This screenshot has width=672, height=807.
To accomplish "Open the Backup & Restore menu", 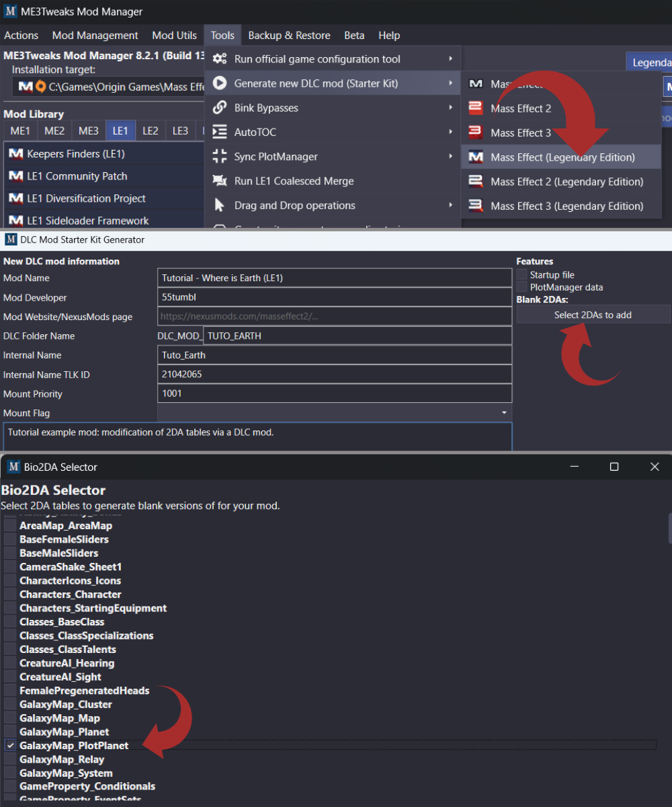I will pos(289,36).
